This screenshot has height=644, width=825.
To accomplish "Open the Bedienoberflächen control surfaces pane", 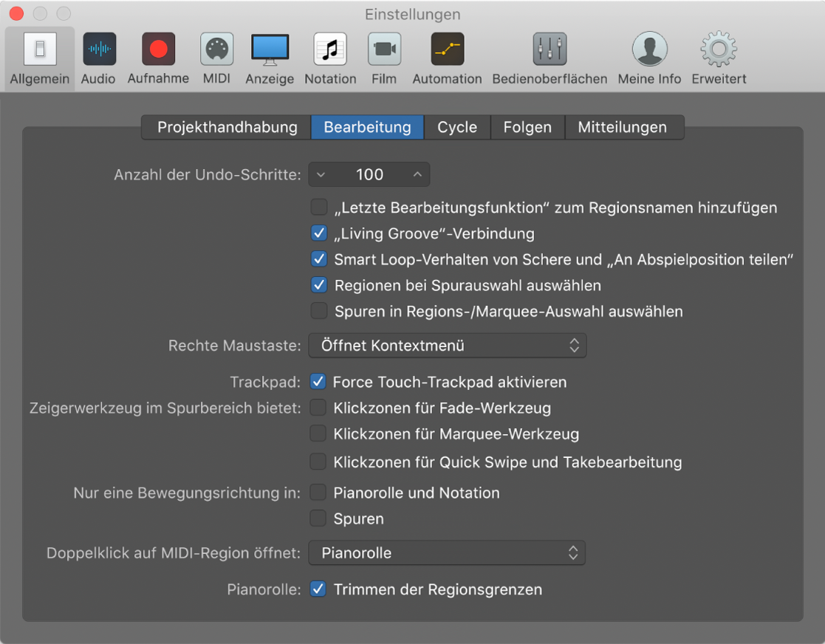I will [550, 58].
